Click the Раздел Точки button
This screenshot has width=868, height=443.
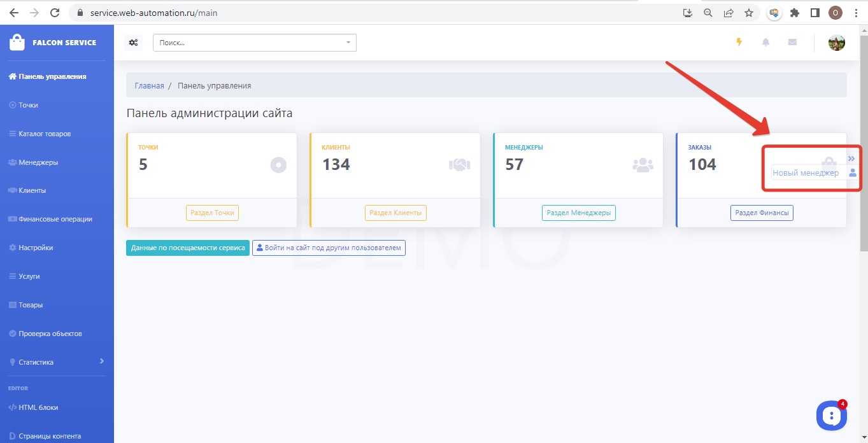[212, 213]
